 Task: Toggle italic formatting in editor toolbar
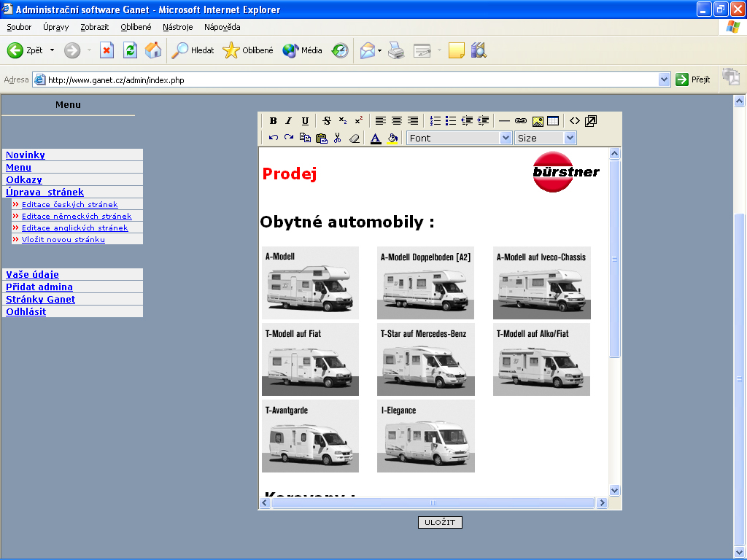(288, 121)
